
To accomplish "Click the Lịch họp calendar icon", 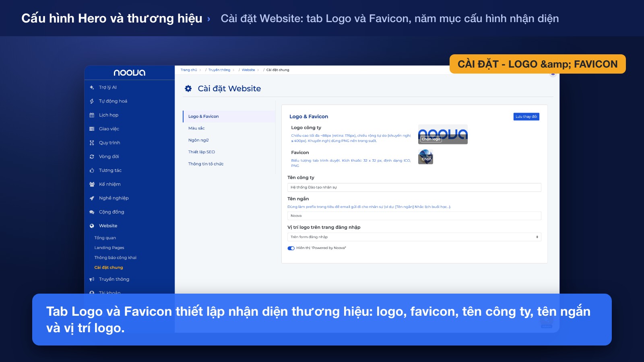I will click(92, 115).
